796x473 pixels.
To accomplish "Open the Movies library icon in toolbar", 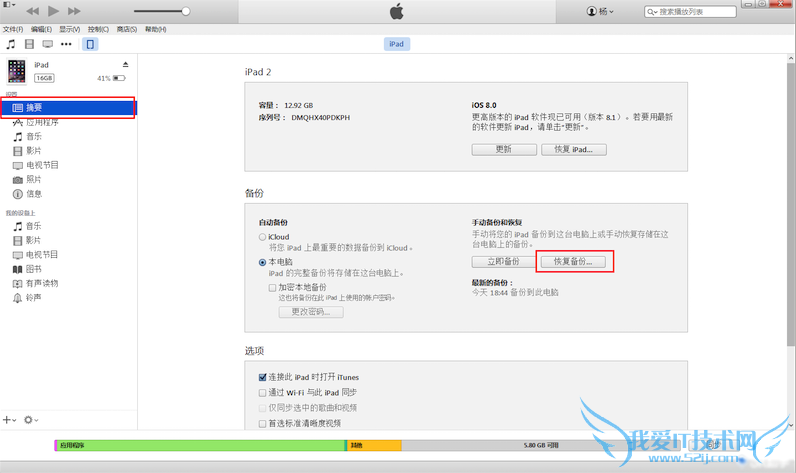I will click(x=29, y=44).
